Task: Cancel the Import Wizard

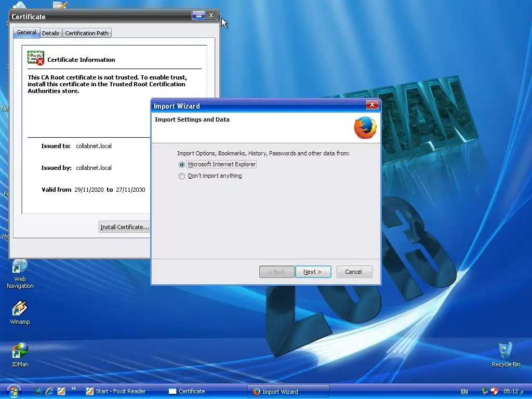Action: point(354,272)
